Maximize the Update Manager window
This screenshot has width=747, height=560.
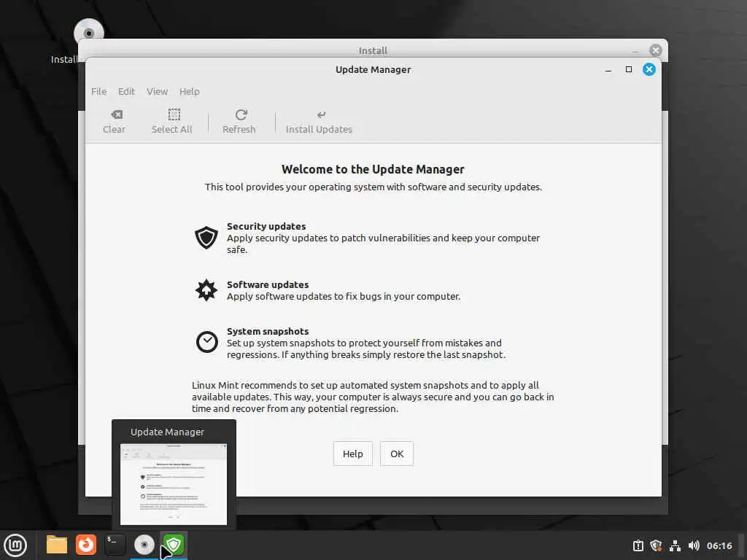(629, 69)
